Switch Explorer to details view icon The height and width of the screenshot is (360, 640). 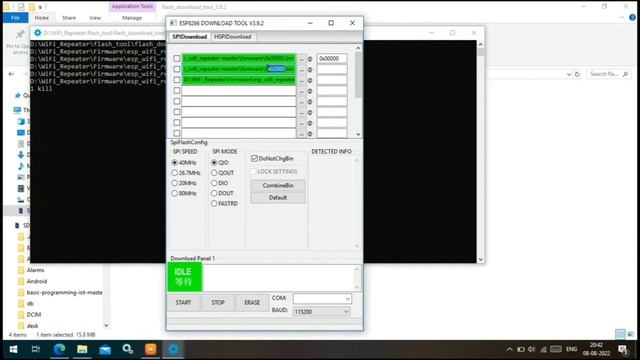[x=620, y=334]
